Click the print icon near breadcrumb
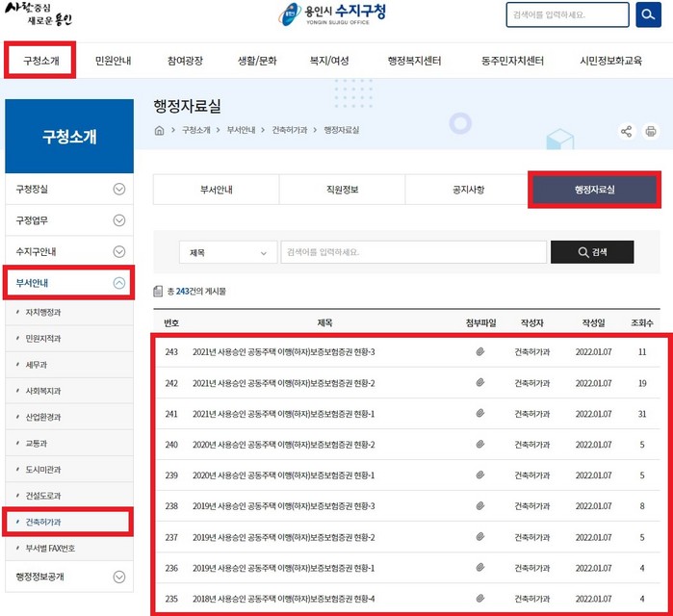 (650, 131)
